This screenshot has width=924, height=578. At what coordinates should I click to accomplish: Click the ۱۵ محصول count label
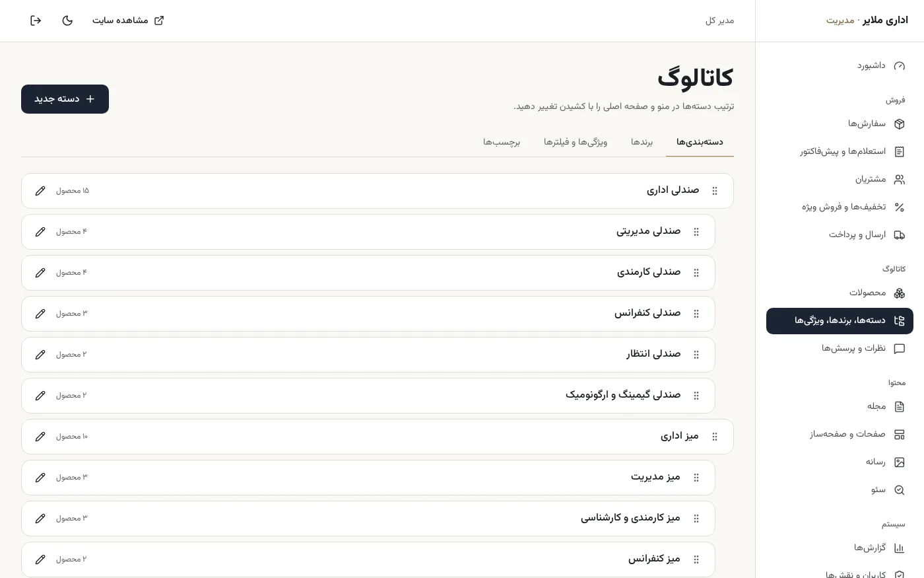tap(73, 191)
